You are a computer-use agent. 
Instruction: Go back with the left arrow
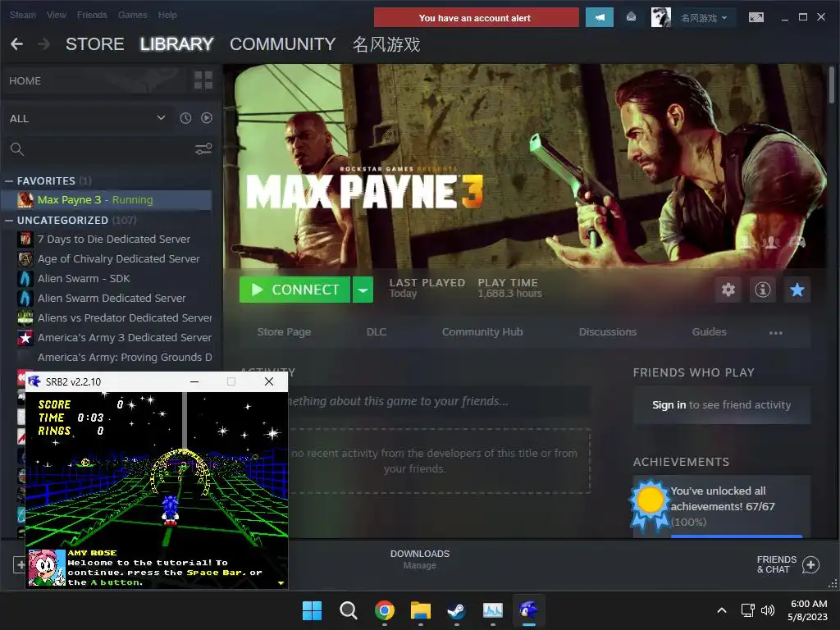(x=16, y=44)
